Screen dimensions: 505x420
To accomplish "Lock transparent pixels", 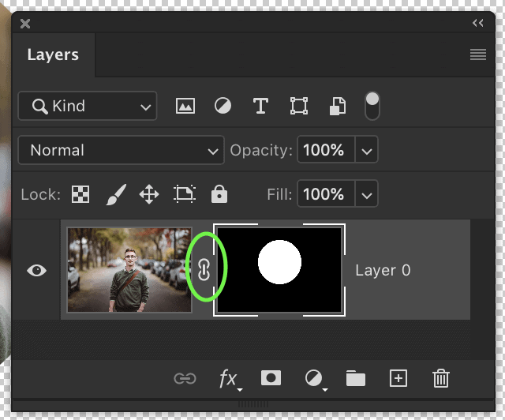I will (80, 194).
